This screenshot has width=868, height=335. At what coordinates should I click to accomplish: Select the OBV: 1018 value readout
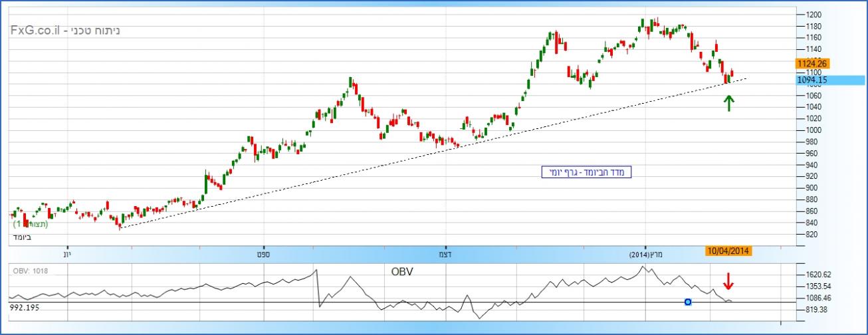[x=31, y=270]
